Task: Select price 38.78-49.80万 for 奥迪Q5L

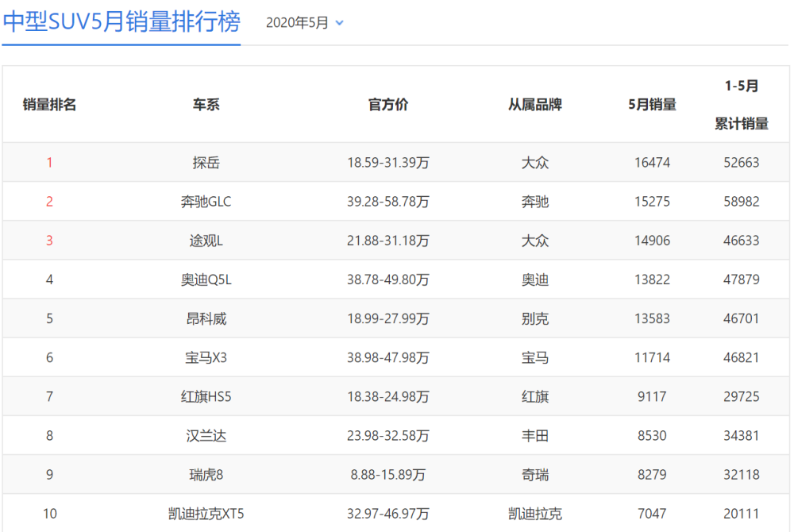Action: [388, 279]
